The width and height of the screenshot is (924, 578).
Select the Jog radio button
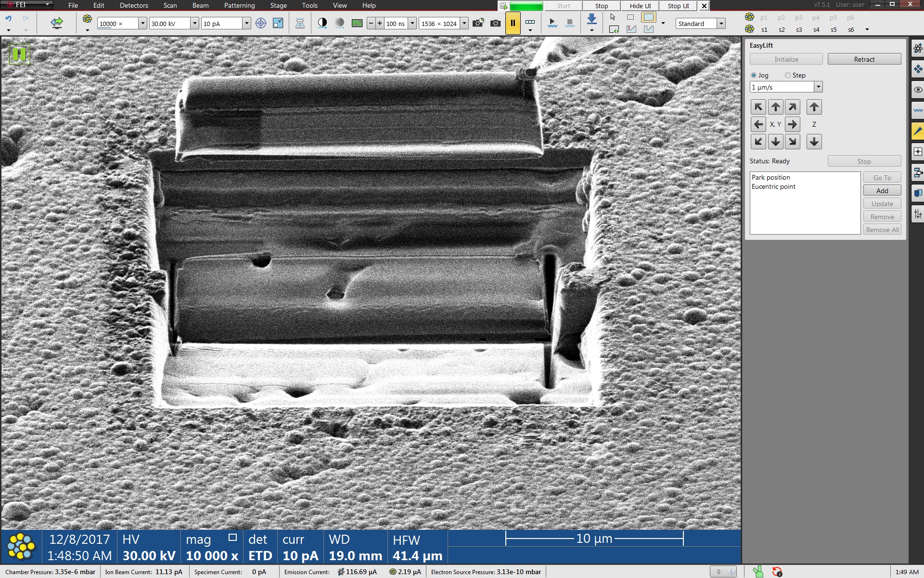tap(754, 75)
